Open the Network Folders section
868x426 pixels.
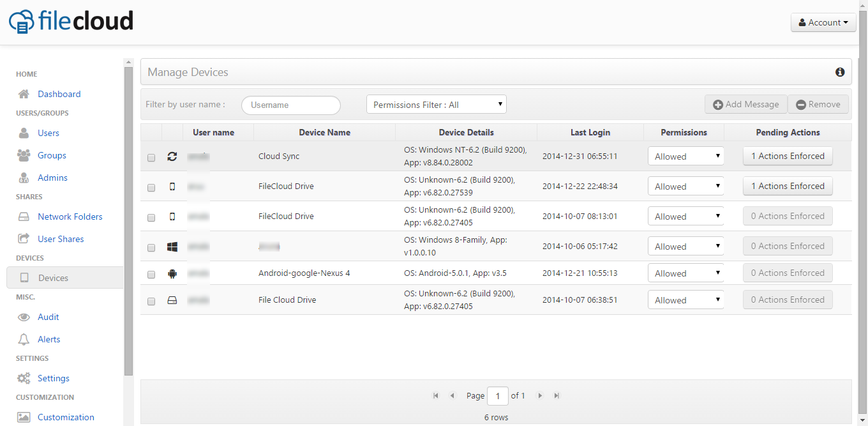coord(70,217)
